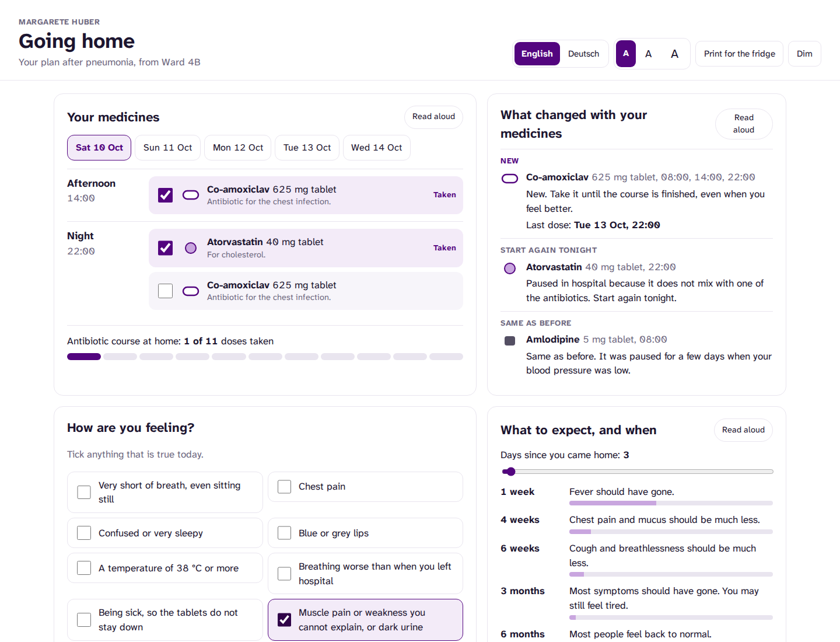Choose the largest text size A
This screenshot has height=642, width=840.
coord(674,54)
